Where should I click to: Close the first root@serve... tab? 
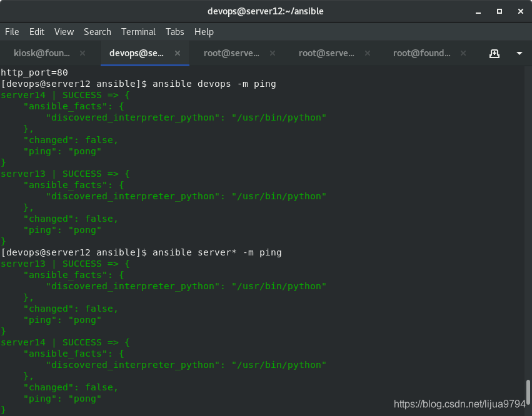point(273,53)
